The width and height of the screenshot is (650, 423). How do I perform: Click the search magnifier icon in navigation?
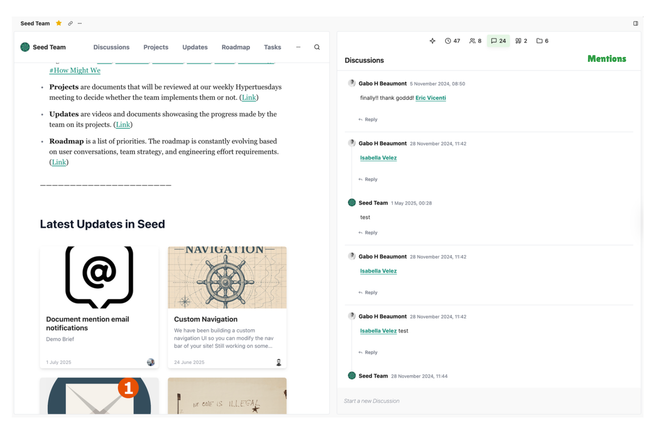coord(317,47)
